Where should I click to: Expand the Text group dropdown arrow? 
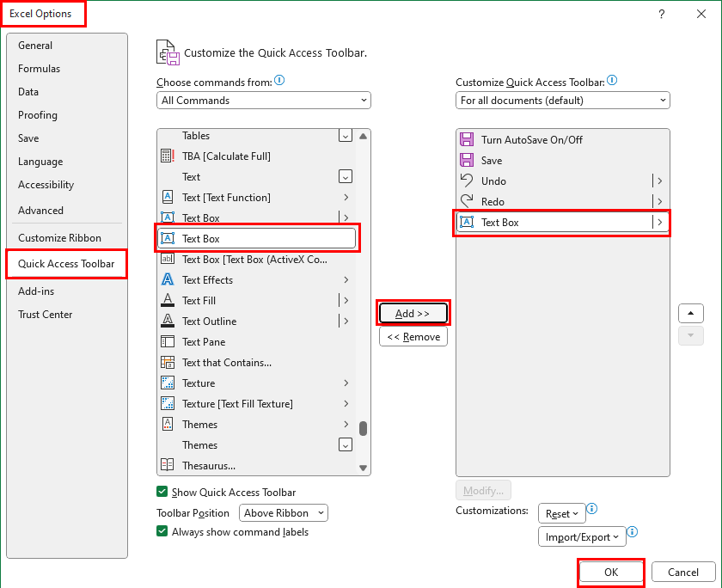coord(346,176)
